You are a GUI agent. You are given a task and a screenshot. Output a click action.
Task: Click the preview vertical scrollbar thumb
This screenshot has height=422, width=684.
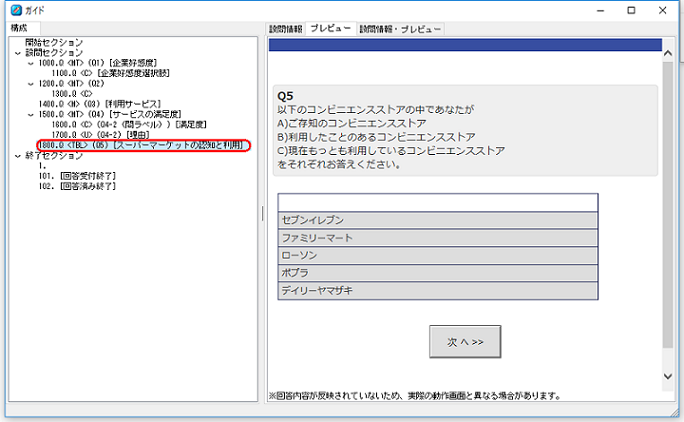pyautogui.click(x=667, y=205)
